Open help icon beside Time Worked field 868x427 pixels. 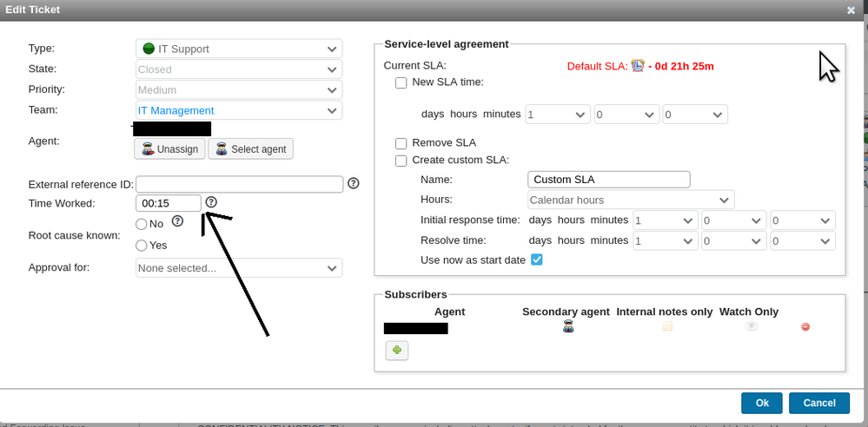tap(211, 202)
